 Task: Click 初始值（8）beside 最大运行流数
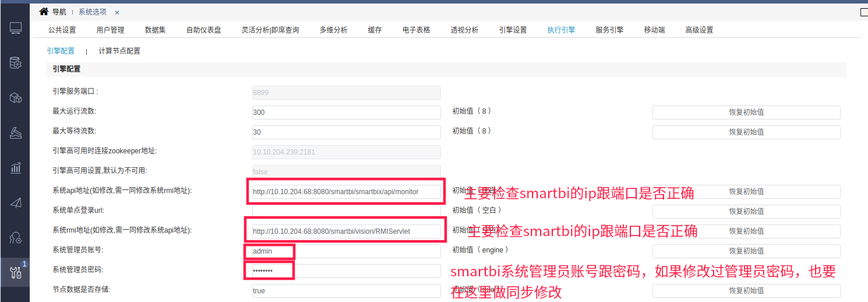point(472,111)
